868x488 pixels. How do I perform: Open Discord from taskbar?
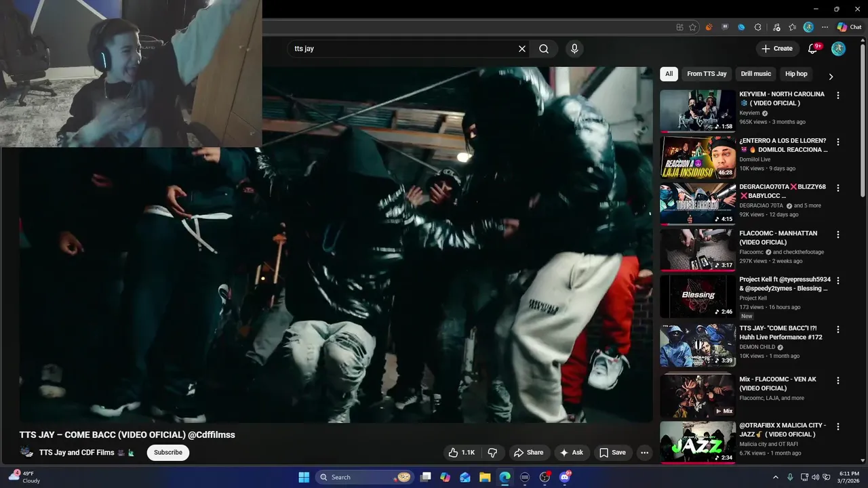click(565, 477)
